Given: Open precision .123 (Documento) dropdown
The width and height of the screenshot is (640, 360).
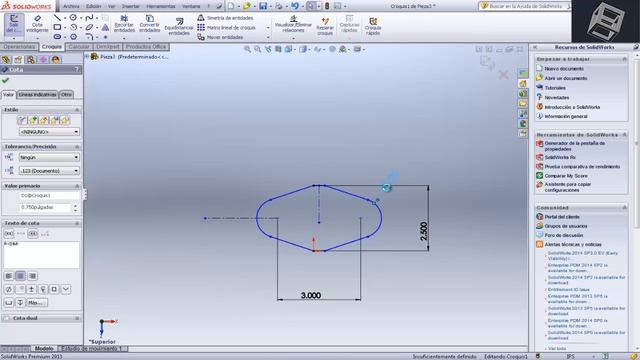Looking at the screenshot, I should point(49,171).
